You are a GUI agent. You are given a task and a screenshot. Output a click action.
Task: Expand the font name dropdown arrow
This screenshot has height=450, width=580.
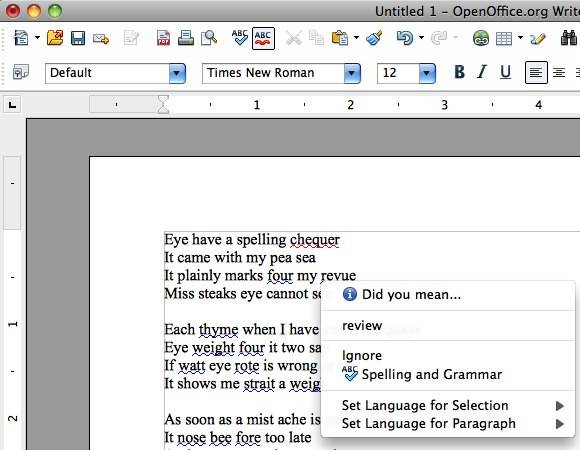point(352,73)
